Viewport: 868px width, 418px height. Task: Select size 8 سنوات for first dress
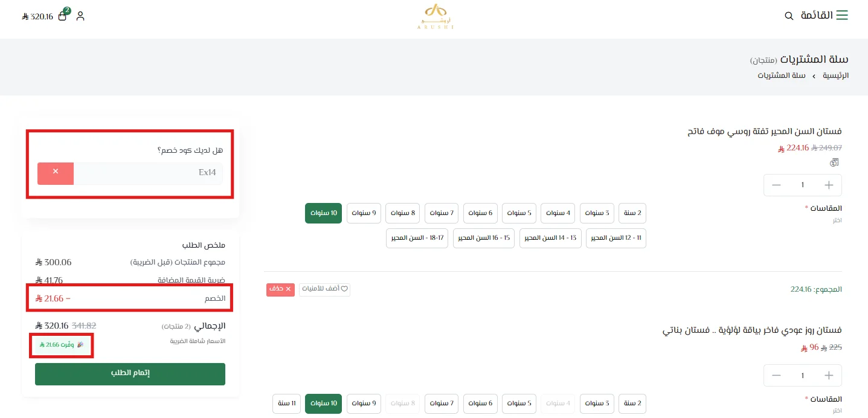[402, 213]
